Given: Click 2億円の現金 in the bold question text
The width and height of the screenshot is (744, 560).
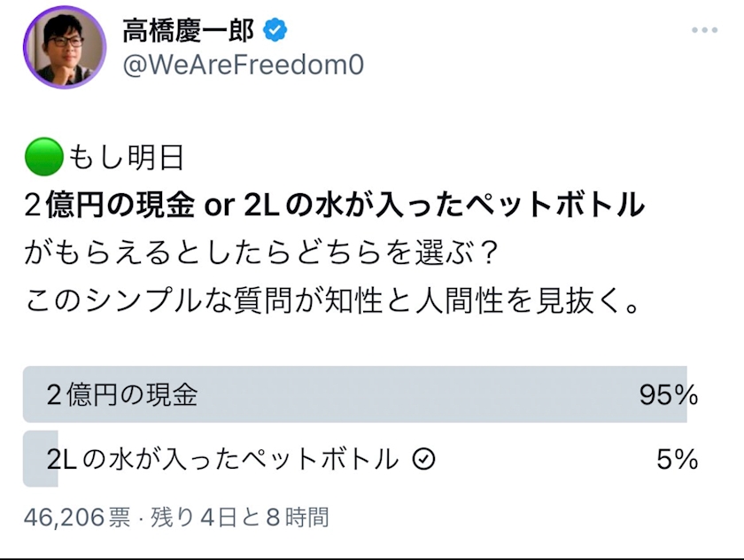Looking at the screenshot, I should 109,206.
